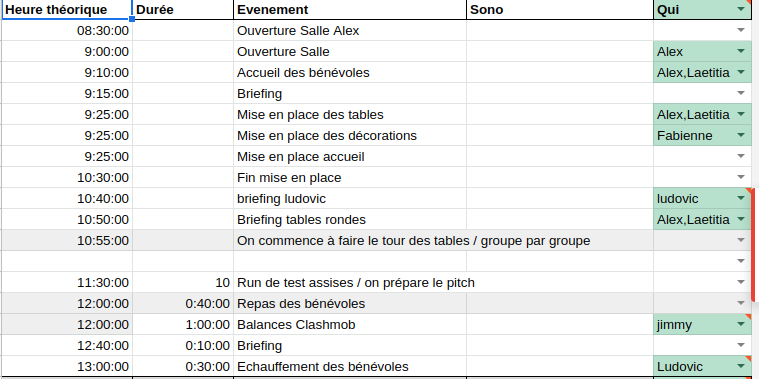Expand the lowercase ludovic dropdown arrow
Viewport: 759px width, 379px height.
[741, 198]
